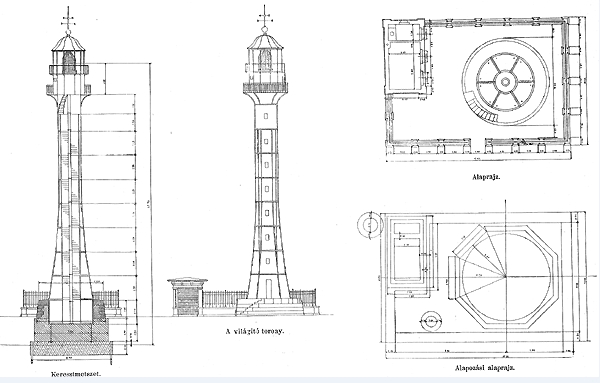This screenshot has width=600, height=383.
Task: Click the octagonal foundation outline center point
Action: [x=505, y=276]
